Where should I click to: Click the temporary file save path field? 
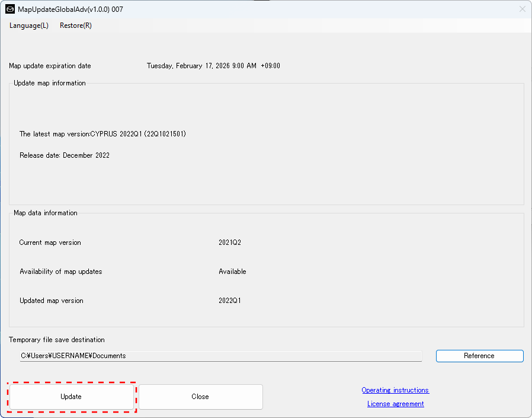(x=220, y=356)
